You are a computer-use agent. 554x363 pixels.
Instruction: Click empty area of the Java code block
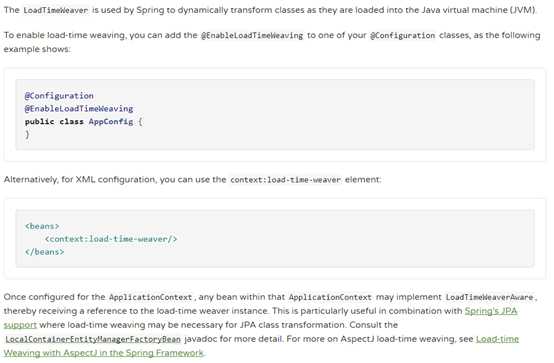(336, 115)
